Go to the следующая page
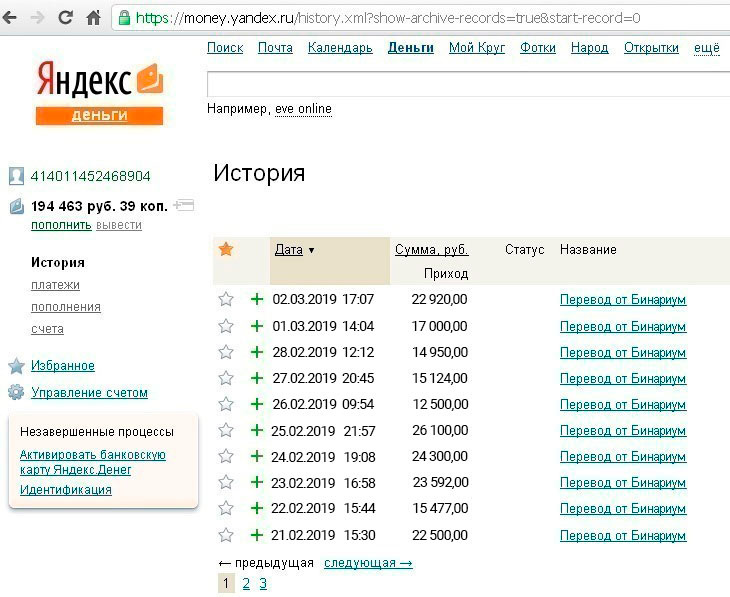Image resolution: width=730 pixels, height=597 pixels. (368, 563)
